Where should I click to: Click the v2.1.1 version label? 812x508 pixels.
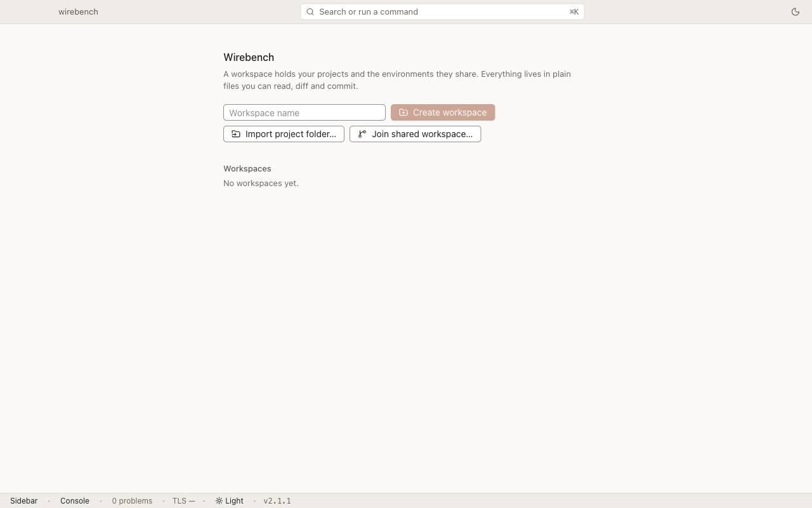pos(277,500)
